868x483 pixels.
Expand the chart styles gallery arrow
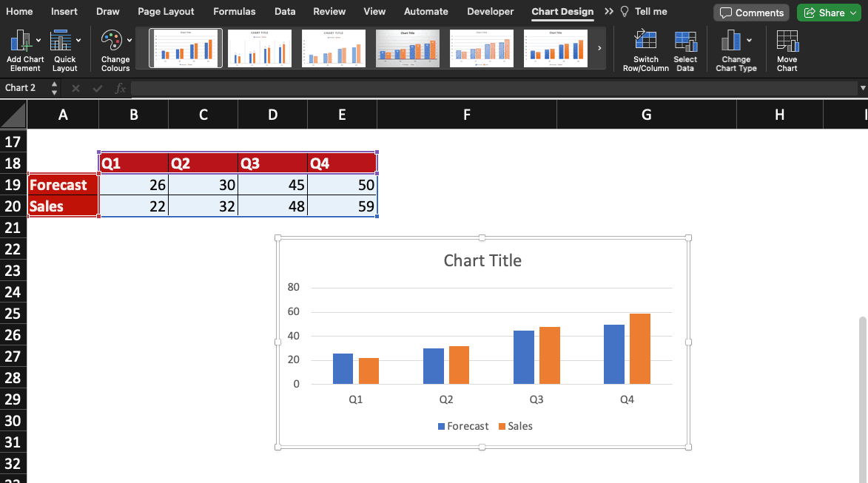599,47
